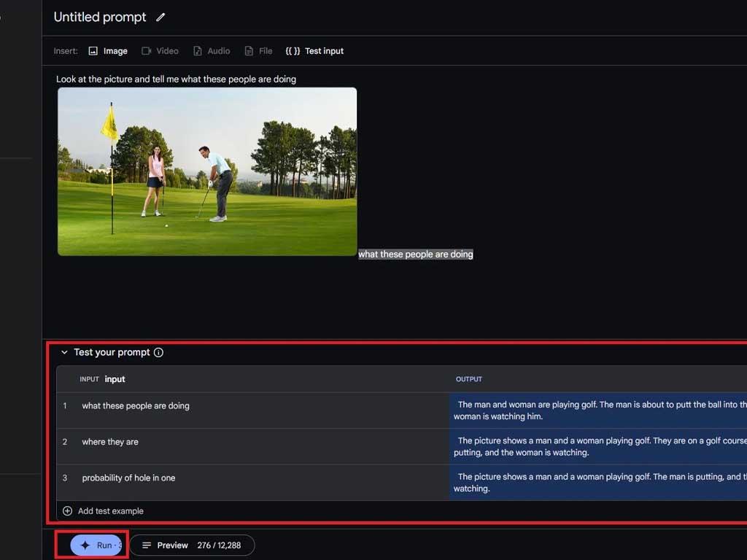This screenshot has width=747, height=560.
Task: Insert a File into the prompt
Action: click(x=258, y=51)
